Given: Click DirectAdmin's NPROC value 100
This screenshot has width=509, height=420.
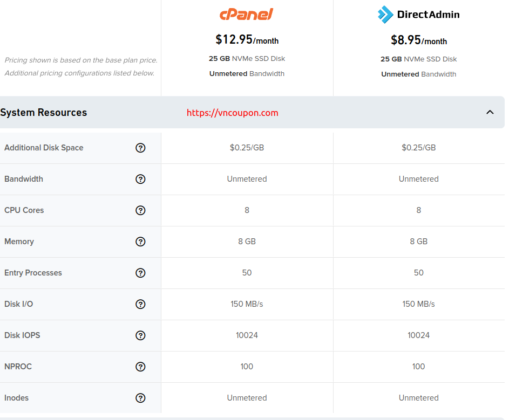Looking at the screenshot, I should (418, 367).
